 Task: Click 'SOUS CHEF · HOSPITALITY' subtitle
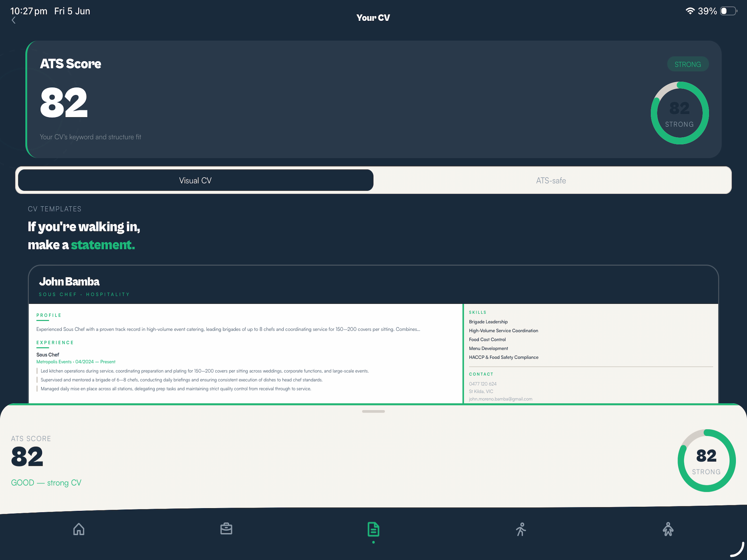(x=84, y=294)
